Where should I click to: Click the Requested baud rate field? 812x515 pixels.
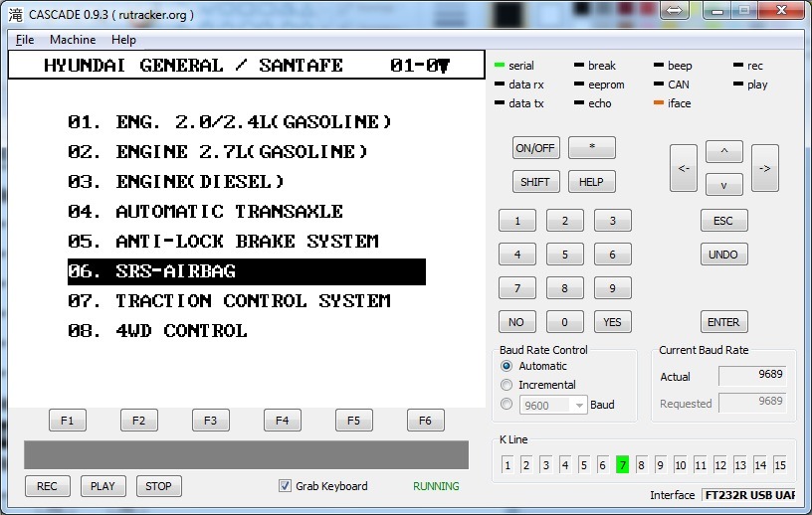coord(752,403)
